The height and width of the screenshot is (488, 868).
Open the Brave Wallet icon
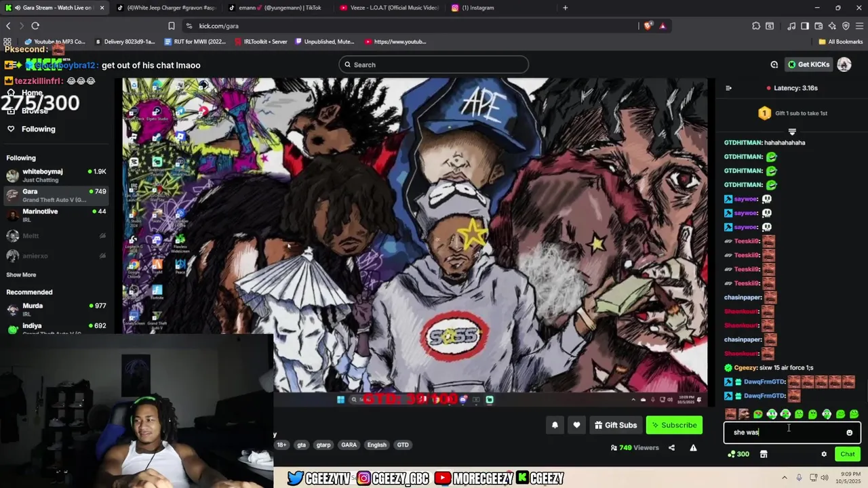pos(818,26)
